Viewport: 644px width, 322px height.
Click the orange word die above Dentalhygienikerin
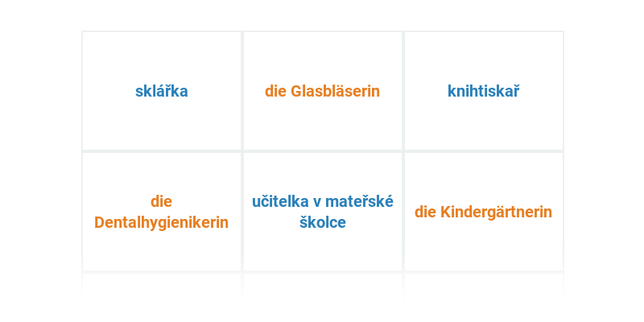point(162,201)
